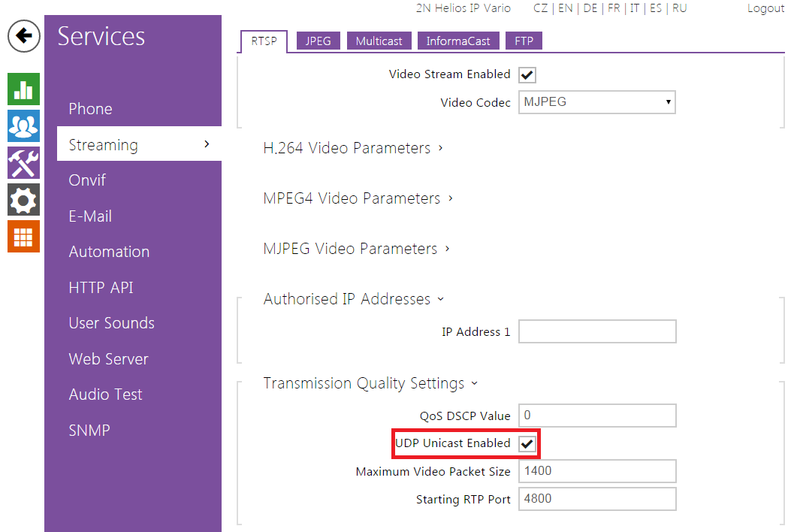Viewport: 794px width, 532px height.
Task: Open the InformaCast tab
Action: pos(458,41)
